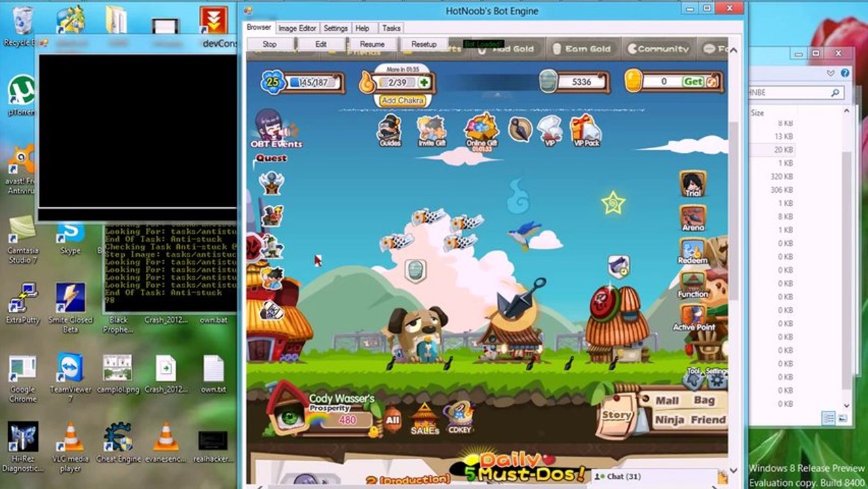Open the Guides icon
Screen dimensions: 868x489
tap(390, 130)
